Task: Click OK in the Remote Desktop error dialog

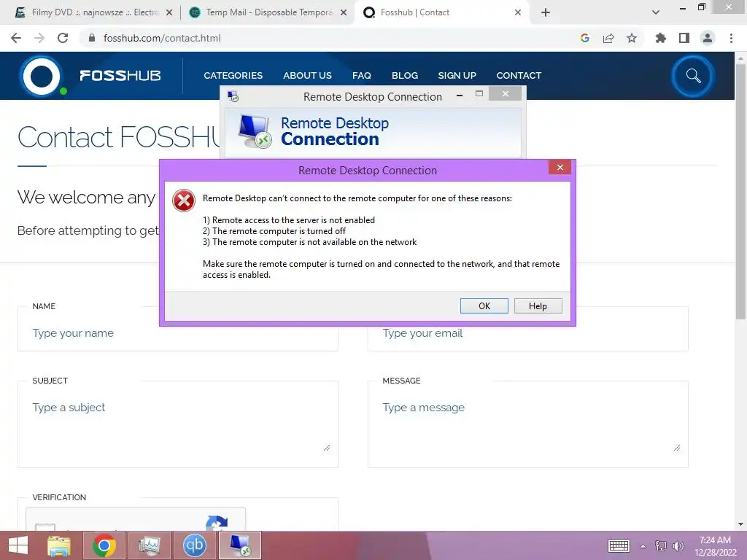Action: point(484,306)
